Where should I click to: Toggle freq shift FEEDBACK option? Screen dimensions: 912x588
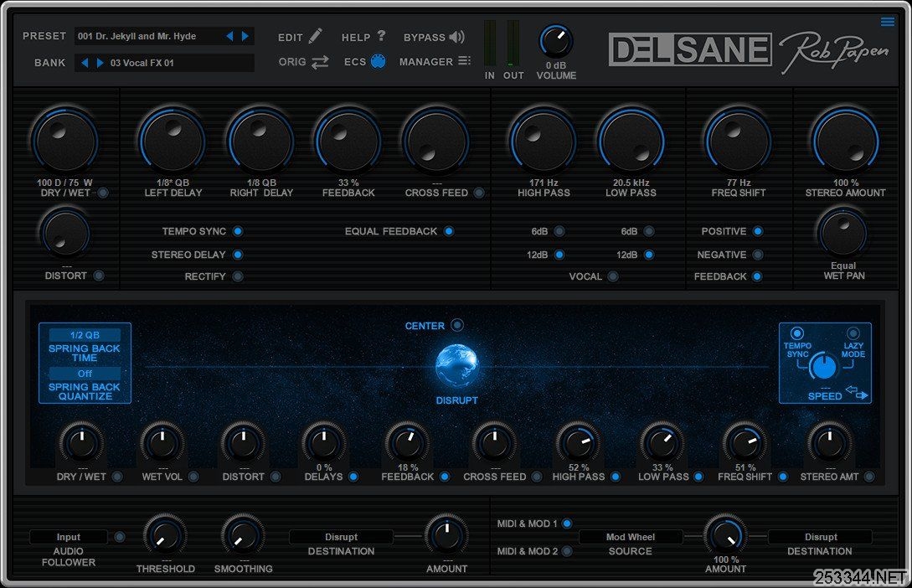coord(757,276)
